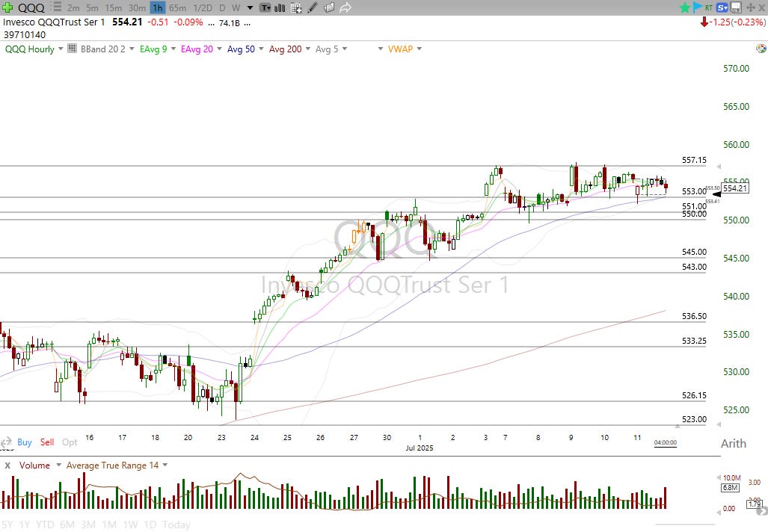Click the swap arrows icon left of Buy
Screen dimensions: 768x532
click(6, 442)
